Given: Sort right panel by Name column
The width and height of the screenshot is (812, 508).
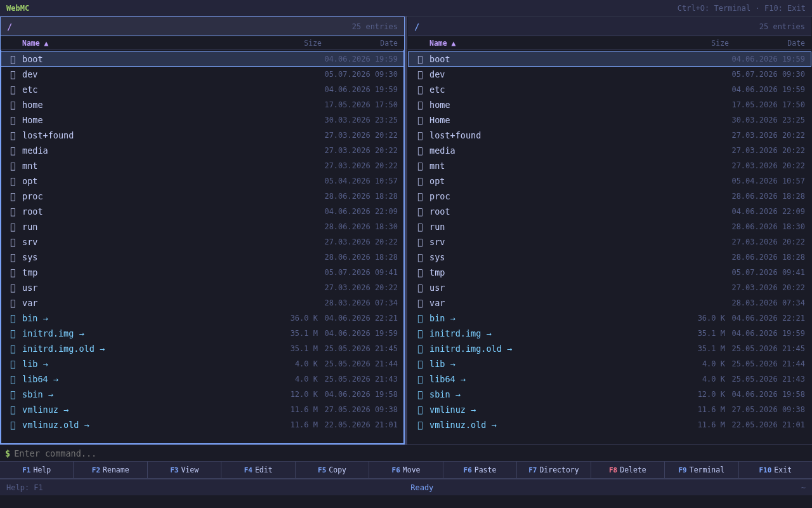Looking at the screenshot, I should pos(442,43).
